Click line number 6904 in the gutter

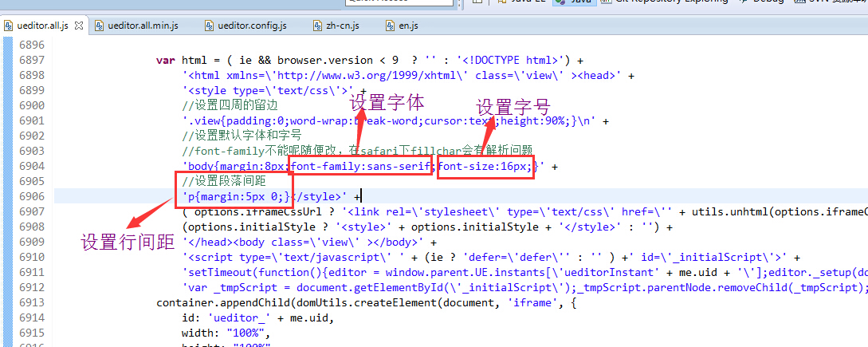[x=32, y=166]
